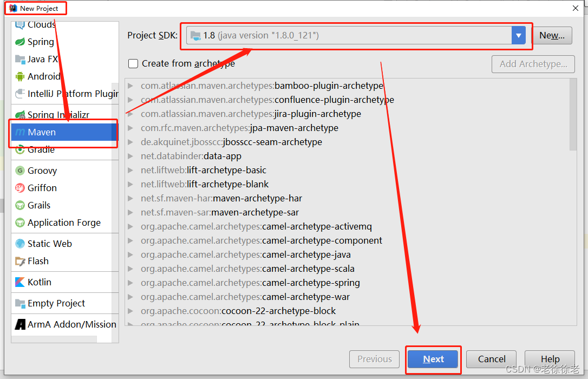Expand jira-plugin-archetype entry

[x=130, y=114]
